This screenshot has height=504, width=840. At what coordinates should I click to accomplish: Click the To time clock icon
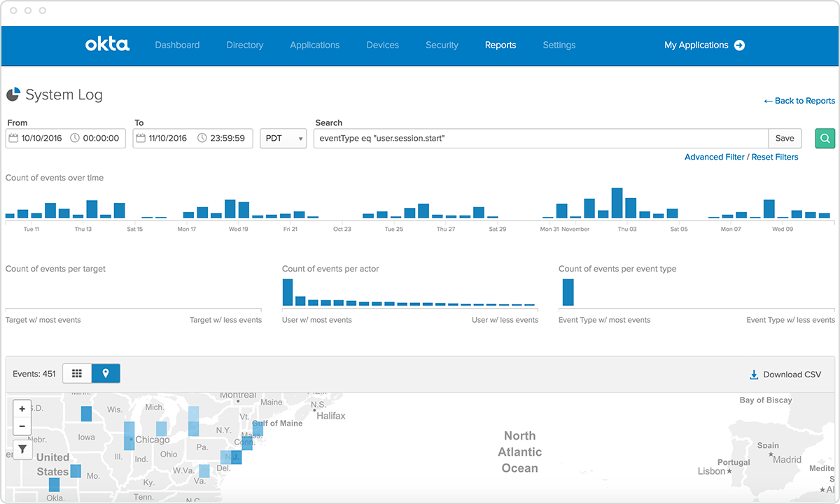[x=202, y=139]
